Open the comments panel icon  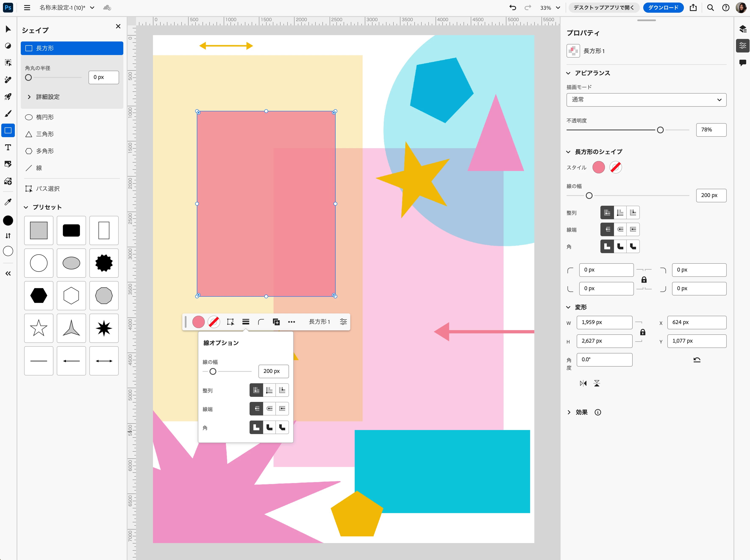point(743,62)
